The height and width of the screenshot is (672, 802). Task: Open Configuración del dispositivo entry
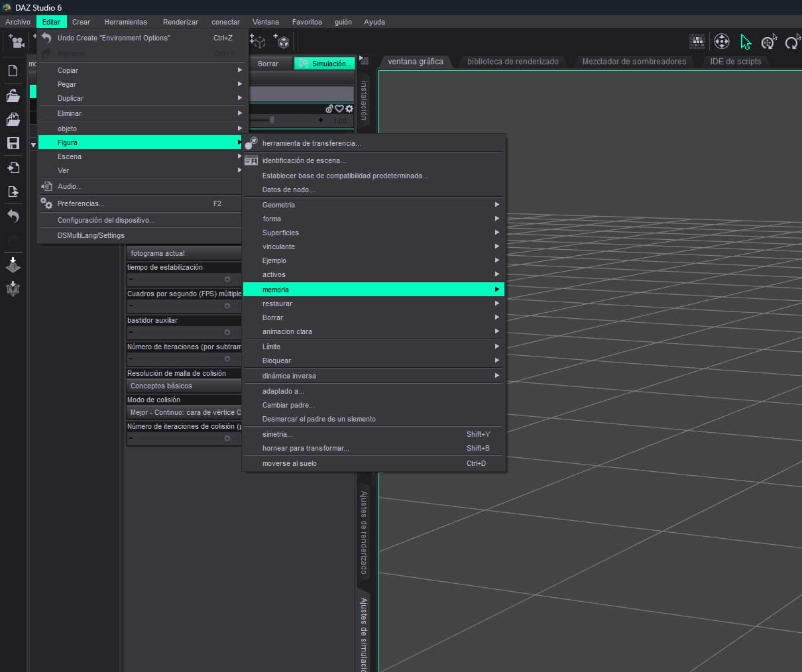click(140, 220)
